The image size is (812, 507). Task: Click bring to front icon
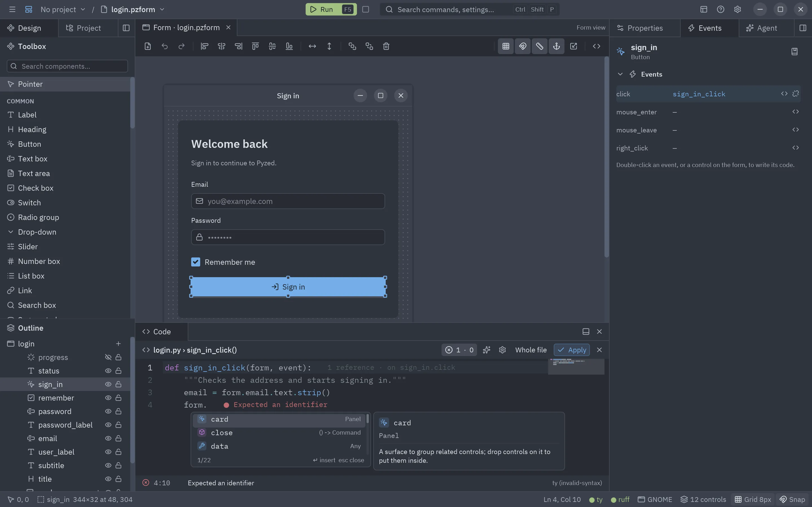[352, 46]
